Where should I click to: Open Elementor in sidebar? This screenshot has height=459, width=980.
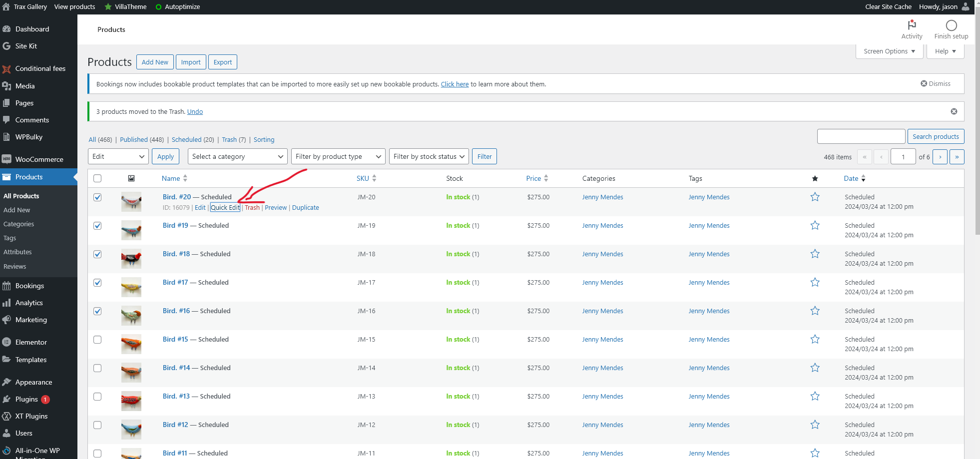[x=31, y=342]
